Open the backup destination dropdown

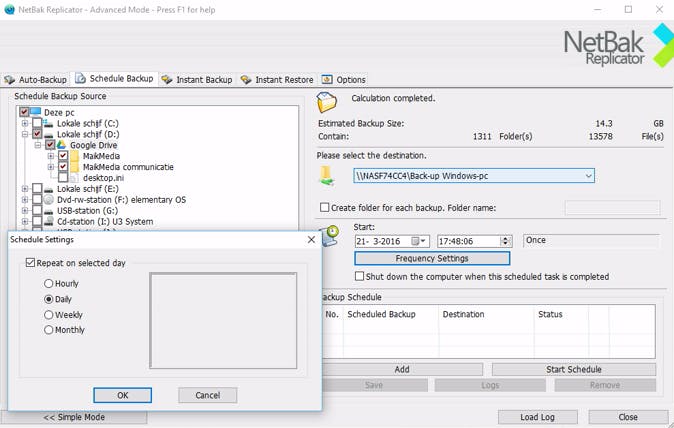click(x=588, y=176)
